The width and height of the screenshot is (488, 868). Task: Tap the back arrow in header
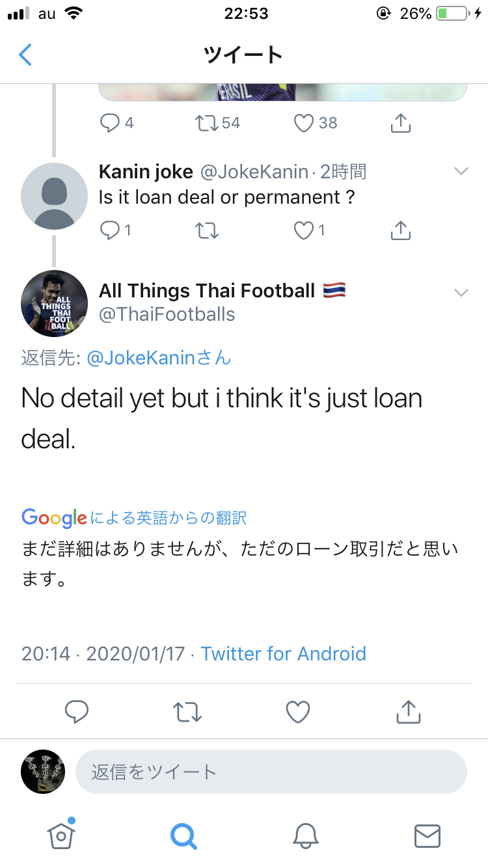[x=25, y=55]
